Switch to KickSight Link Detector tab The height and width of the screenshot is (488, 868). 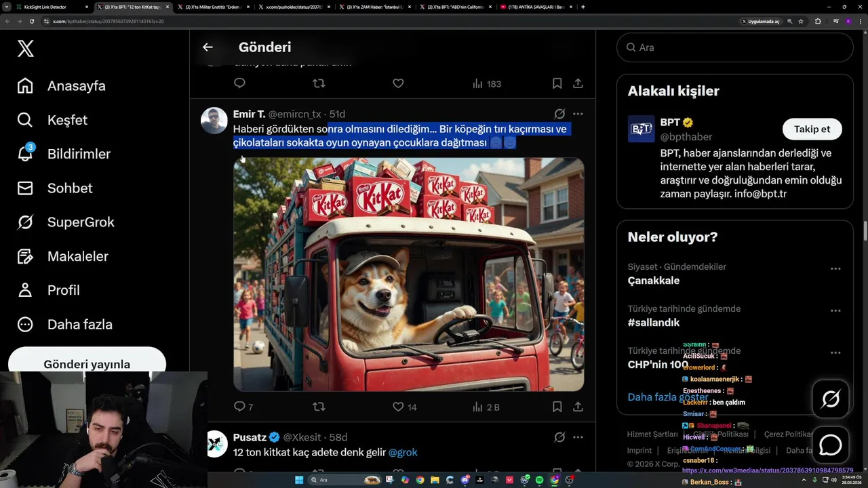tap(52, 7)
